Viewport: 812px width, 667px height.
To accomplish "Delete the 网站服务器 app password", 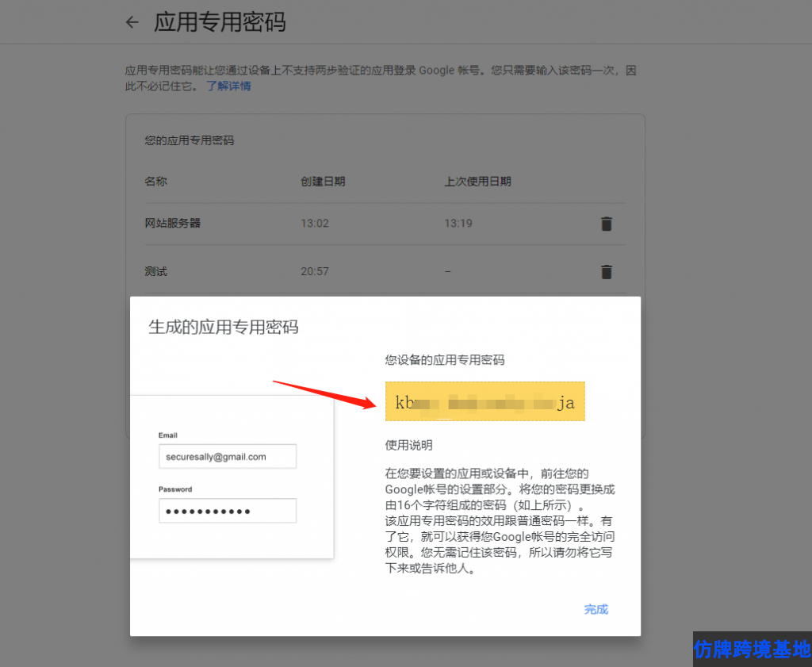I will click(x=607, y=224).
